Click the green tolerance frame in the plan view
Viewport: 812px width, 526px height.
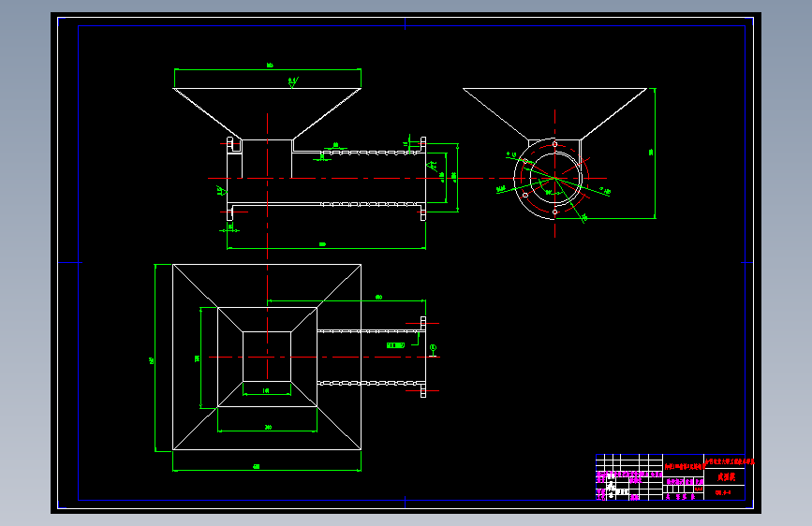tap(395, 345)
